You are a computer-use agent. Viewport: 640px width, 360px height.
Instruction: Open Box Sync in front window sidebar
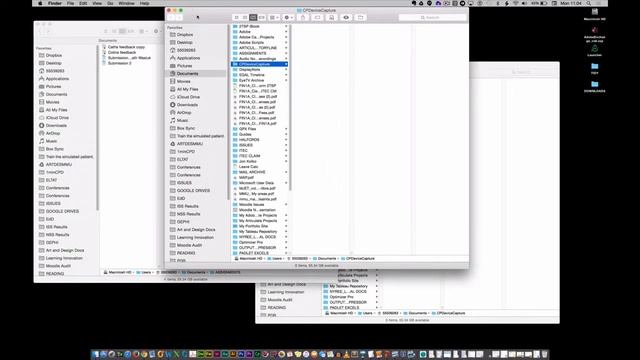point(182,128)
